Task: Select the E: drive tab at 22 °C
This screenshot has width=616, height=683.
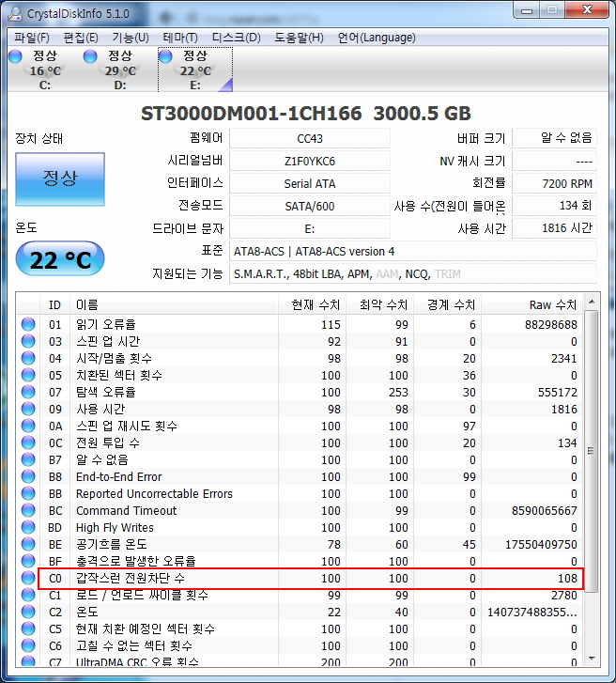Action: (195, 70)
